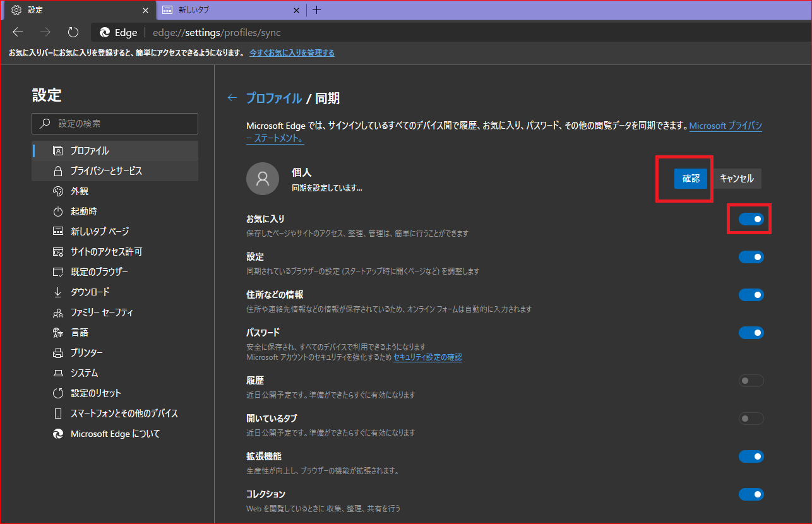Close the 新しいタブ tab
The width and height of the screenshot is (812, 524).
pos(297,10)
